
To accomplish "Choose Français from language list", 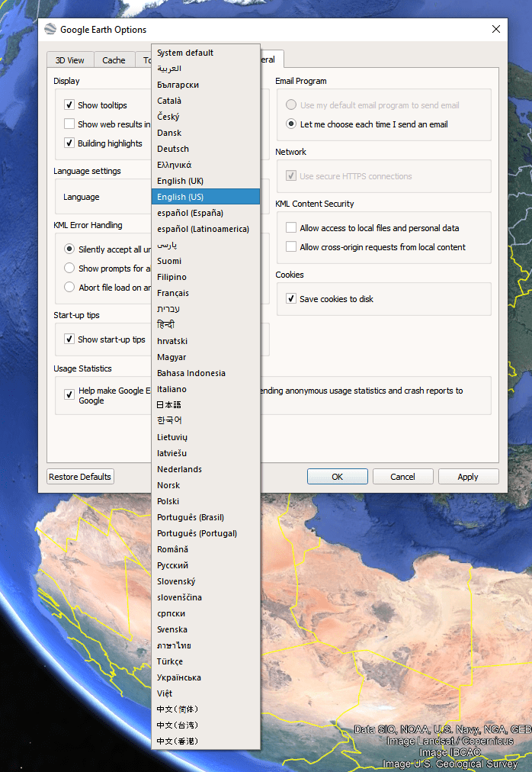I will (x=206, y=293).
